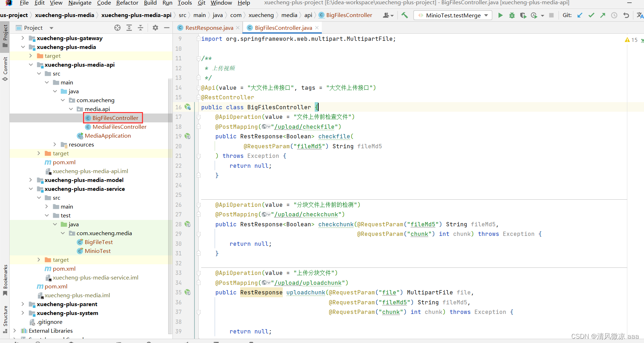This screenshot has width=644, height=343.
Task: Click select opened file target icon
Action: (x=117, y=28)
